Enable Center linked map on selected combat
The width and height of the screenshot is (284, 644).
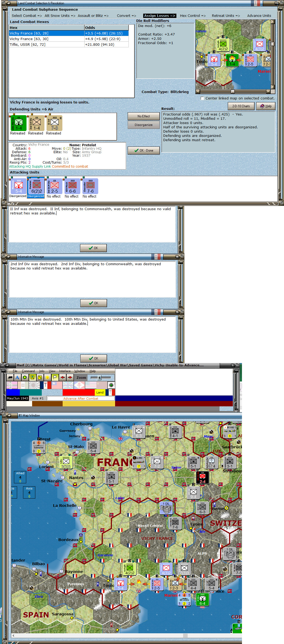[x=202, y=98]
